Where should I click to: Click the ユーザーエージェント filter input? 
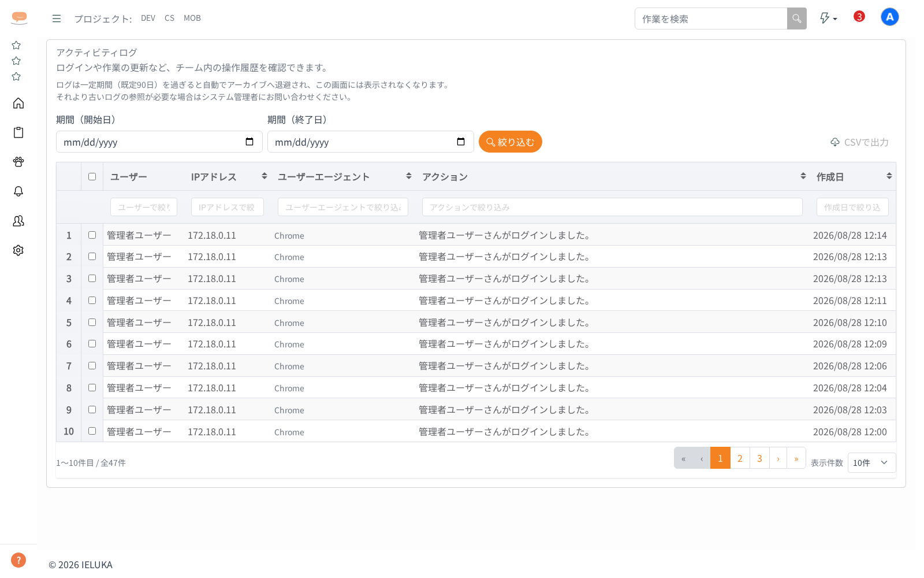tap(343, 207)
